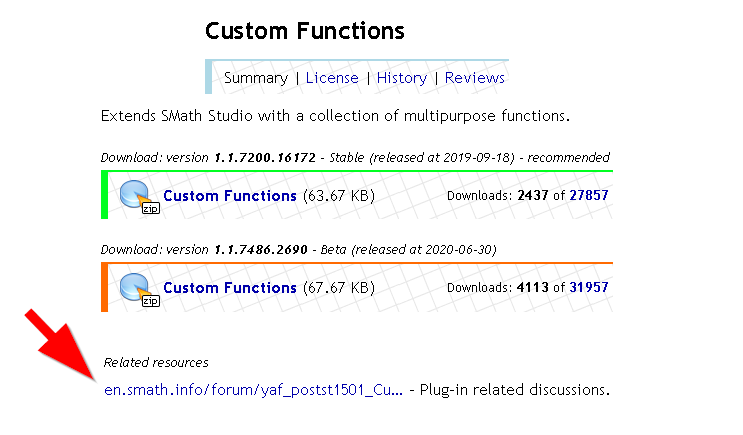Click the Related resources label
The width and height of the screenshot is (743, 435).
156,362
